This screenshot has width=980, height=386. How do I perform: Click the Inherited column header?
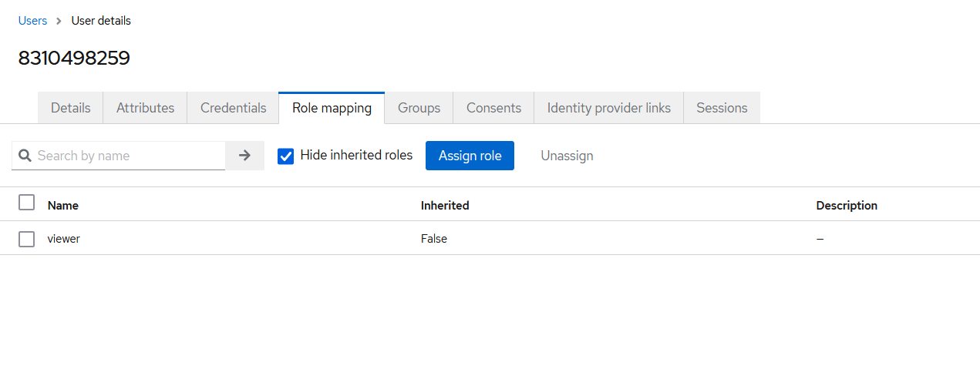[445, 206]
